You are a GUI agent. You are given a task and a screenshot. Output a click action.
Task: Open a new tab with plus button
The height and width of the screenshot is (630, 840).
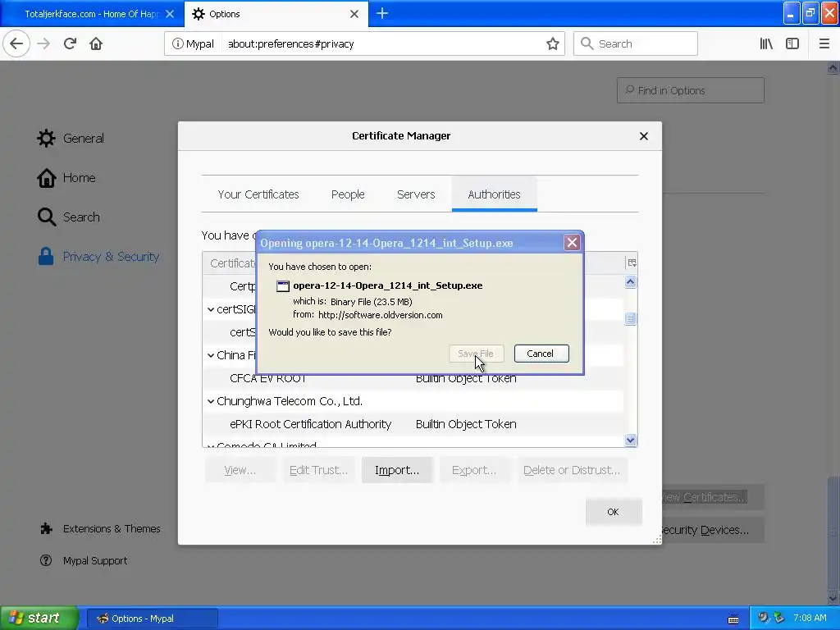pos(382,13)
